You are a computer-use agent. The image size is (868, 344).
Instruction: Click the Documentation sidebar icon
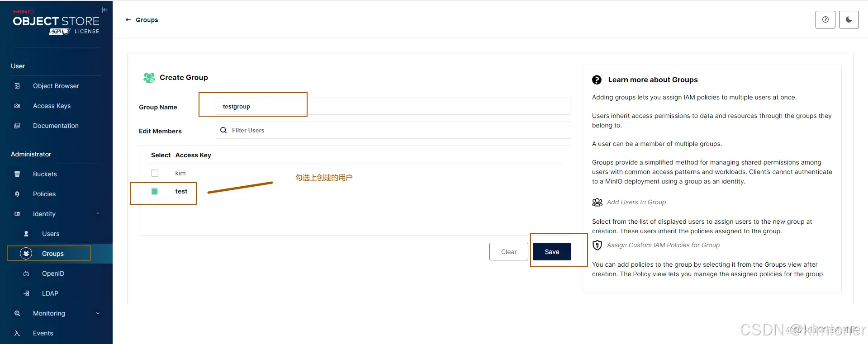pyautogui.click(x=17, y=126)
